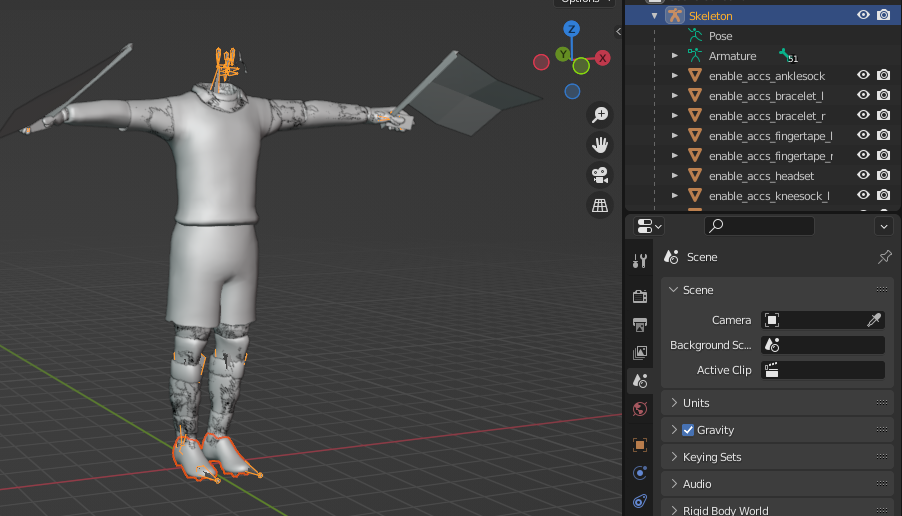
Task: Hide enable_accs_bracelet_r with eye icon
Action: pyautogui.click(x=863, y=115)
